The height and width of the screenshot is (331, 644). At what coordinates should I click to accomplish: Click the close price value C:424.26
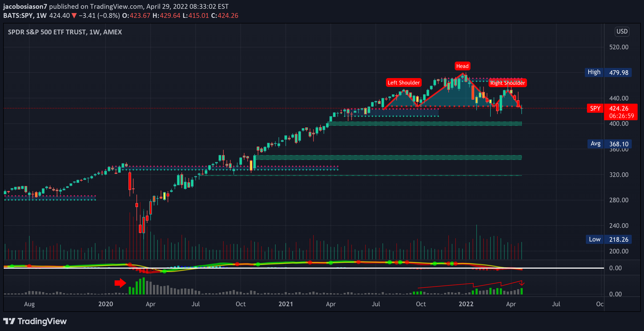225,15
